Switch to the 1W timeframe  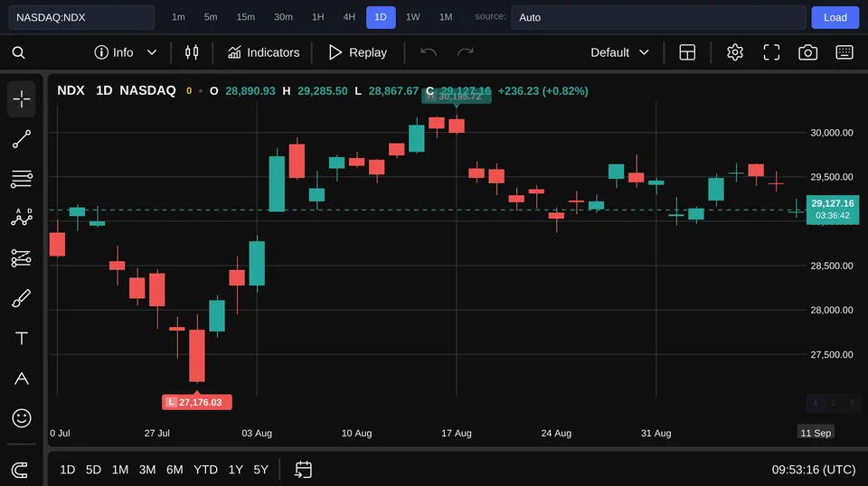coord(413,17)
